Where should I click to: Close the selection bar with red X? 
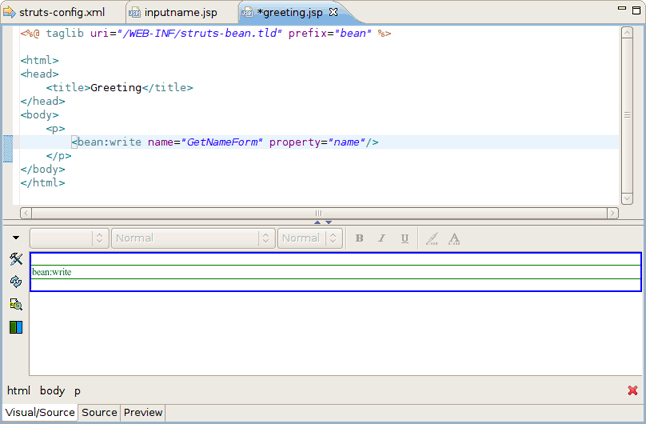point(632,390)
